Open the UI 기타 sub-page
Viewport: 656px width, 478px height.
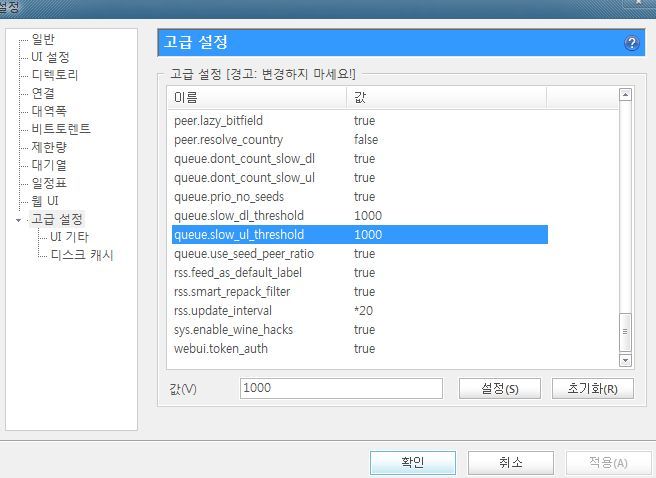tap(69, 237)
